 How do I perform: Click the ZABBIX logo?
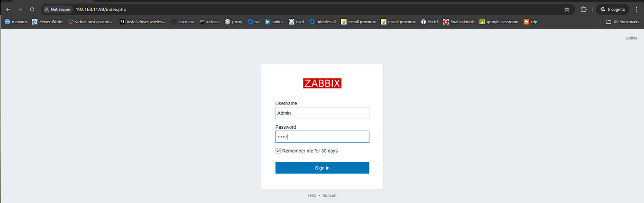[322, 83]
